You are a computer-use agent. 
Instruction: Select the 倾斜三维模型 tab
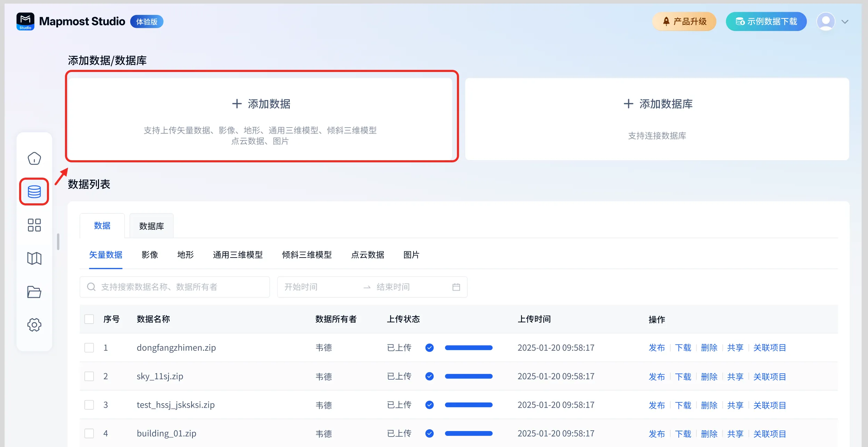pos(306,255)
